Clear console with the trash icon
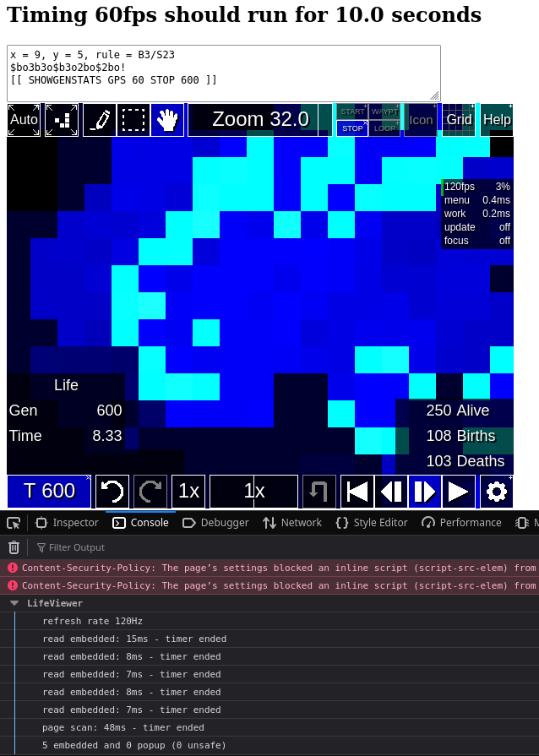 click(x=14, y=547)
